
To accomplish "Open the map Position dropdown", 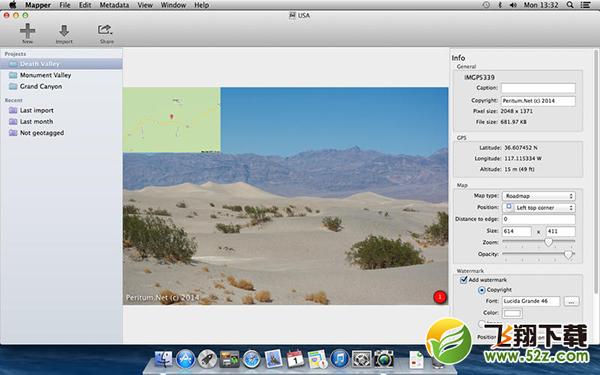I will point(538,207).
